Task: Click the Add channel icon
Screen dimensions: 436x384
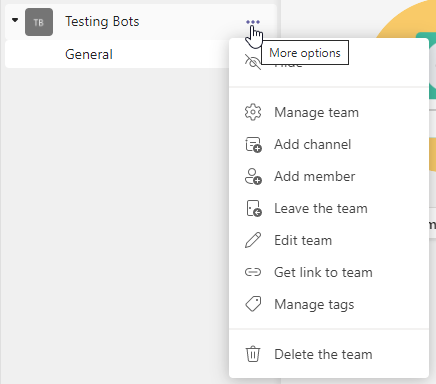Action: coord(253,144)
